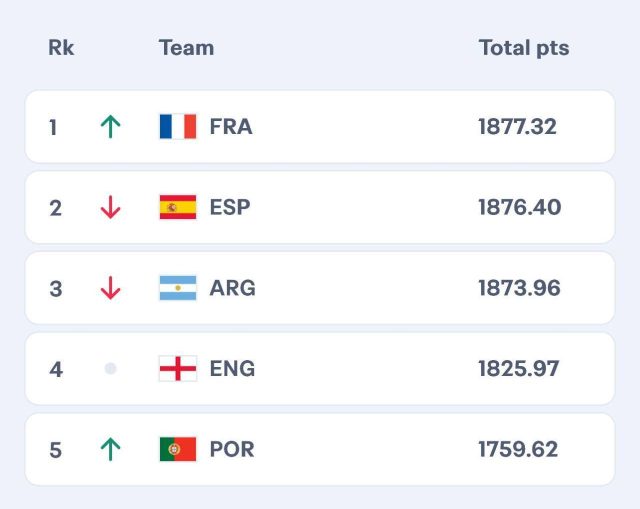Sort by Total pts column header
The image size is (640, 509).
(524, 47)
